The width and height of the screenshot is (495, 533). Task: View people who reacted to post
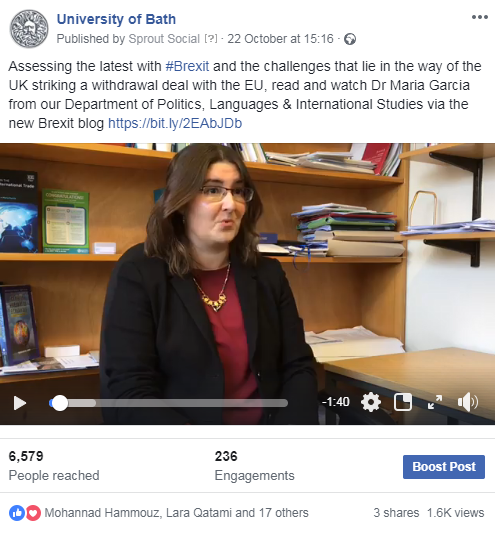coord(176,513)
